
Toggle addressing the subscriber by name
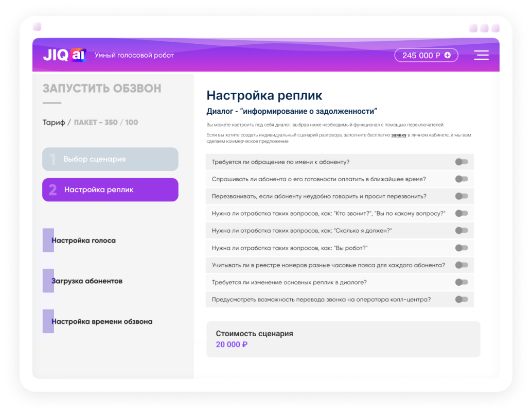462,162
